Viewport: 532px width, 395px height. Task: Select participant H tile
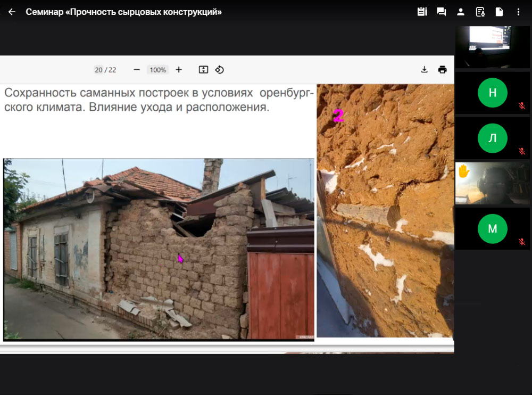point(492,93)
